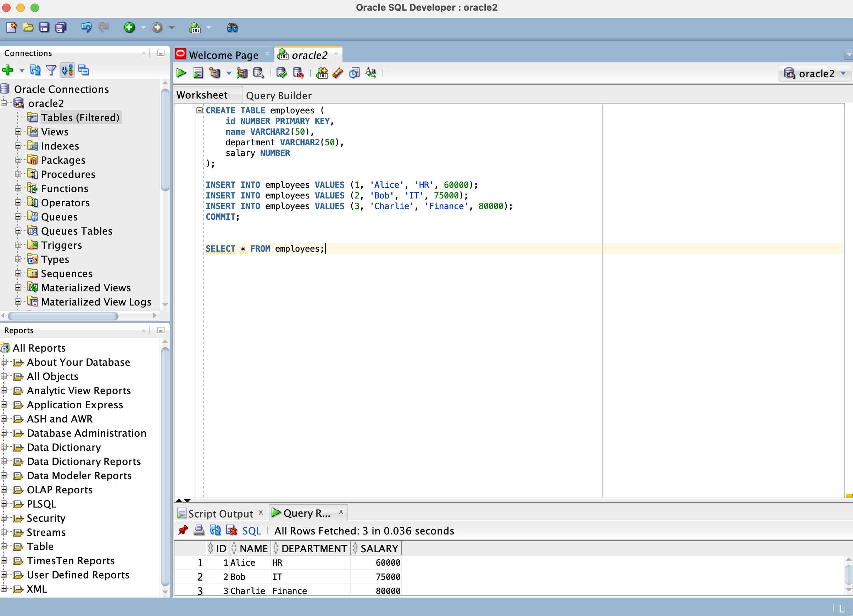This screenshot has width=853, height=616.
Task: Click the green plus New Connection icon
Action: 7,70
